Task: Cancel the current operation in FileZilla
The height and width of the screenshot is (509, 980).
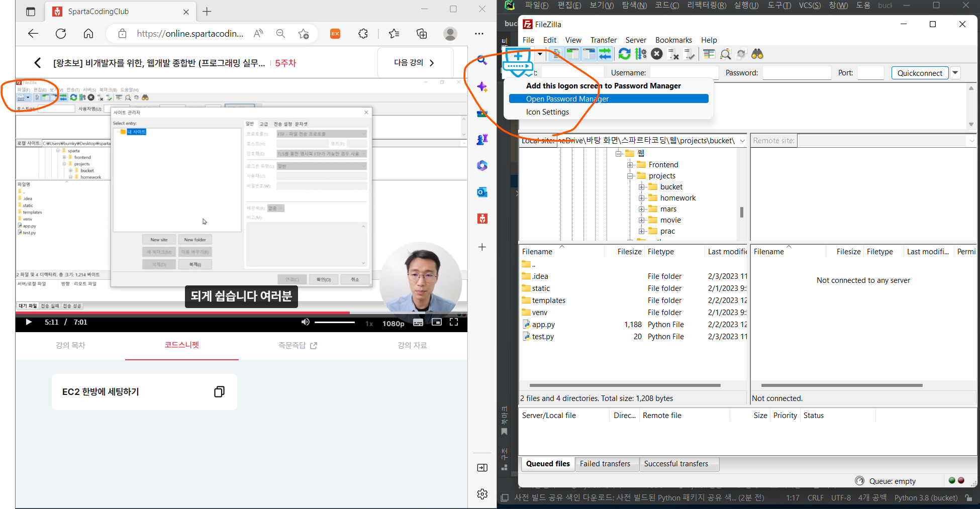Action: coord(657,54)
